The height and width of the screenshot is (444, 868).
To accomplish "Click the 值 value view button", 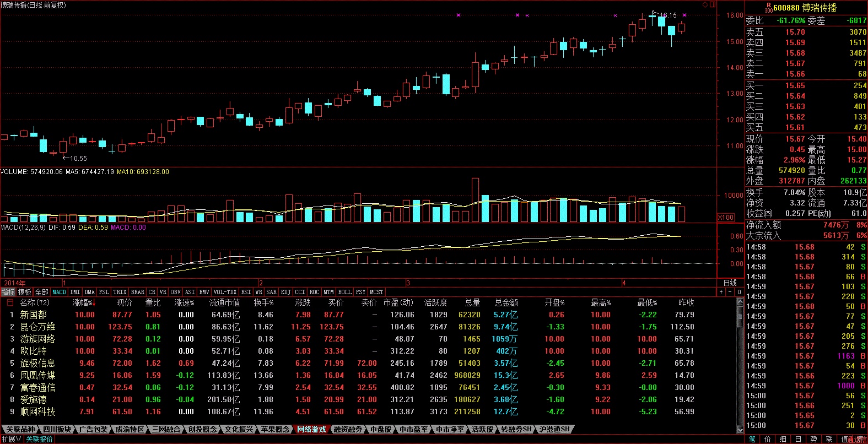I will click(x=845, y=439).
